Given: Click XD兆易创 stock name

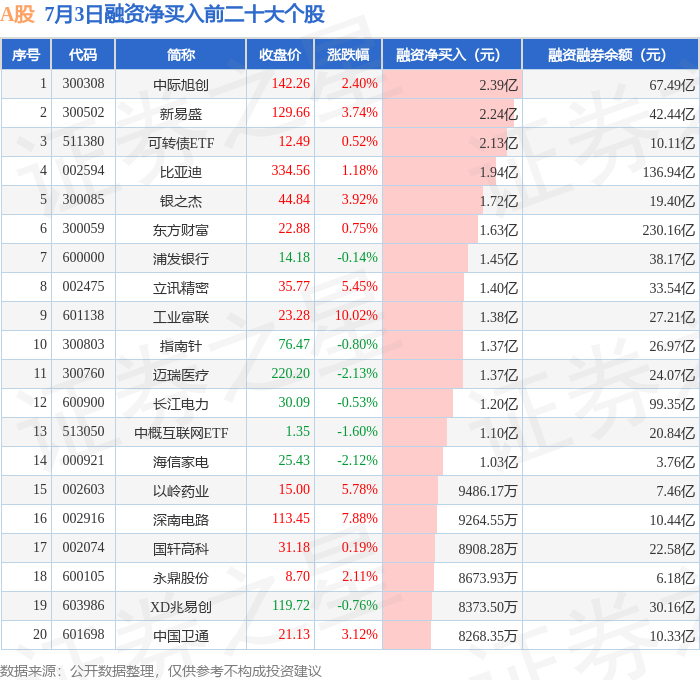Looking at the screenshot, I should [x=181, y=607].
